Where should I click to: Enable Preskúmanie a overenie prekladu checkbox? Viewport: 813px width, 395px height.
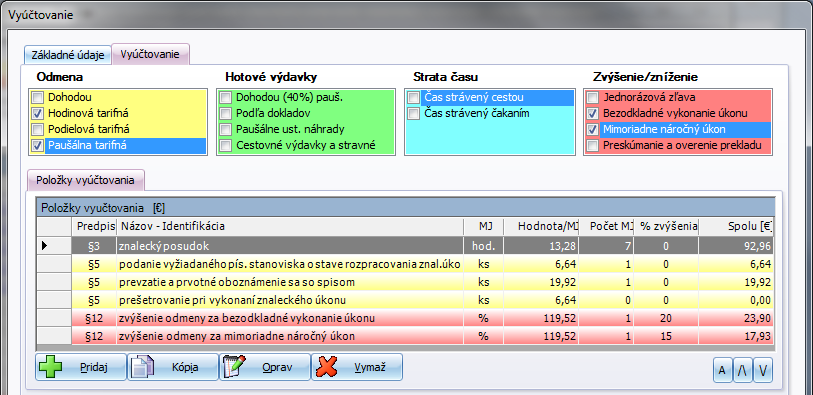593,146
